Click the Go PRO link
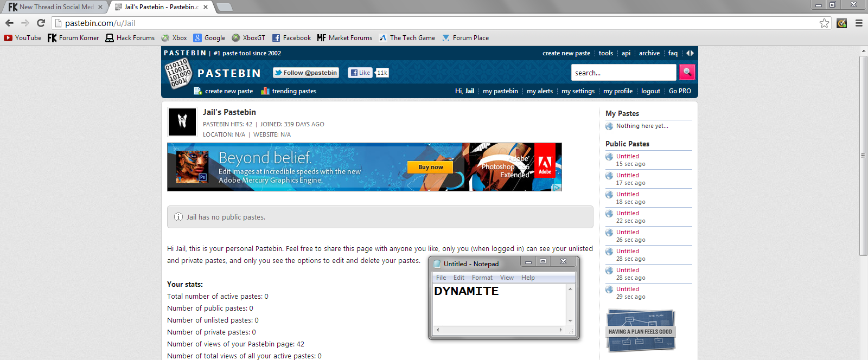Viewport: 868px width, 360px height. (x=680, y=91)
